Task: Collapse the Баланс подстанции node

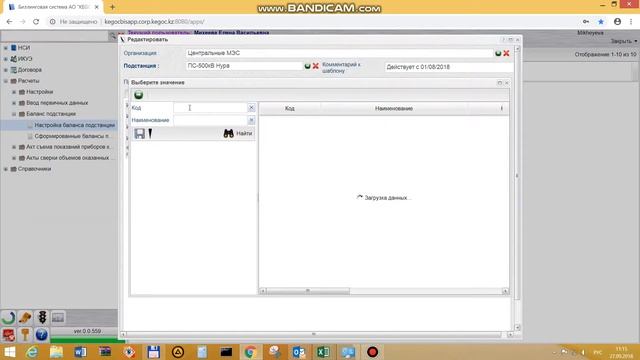Action: coord(14,114)
